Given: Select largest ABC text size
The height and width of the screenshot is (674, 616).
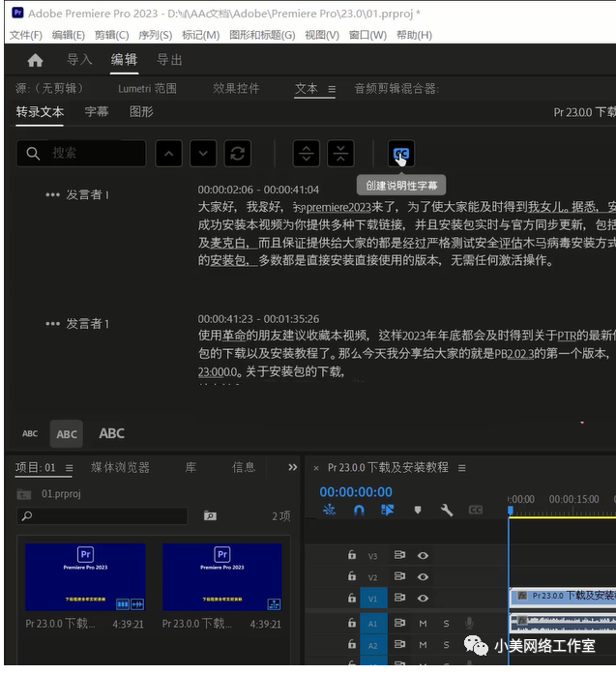Looking at the screenshot, I should (112, 433).
